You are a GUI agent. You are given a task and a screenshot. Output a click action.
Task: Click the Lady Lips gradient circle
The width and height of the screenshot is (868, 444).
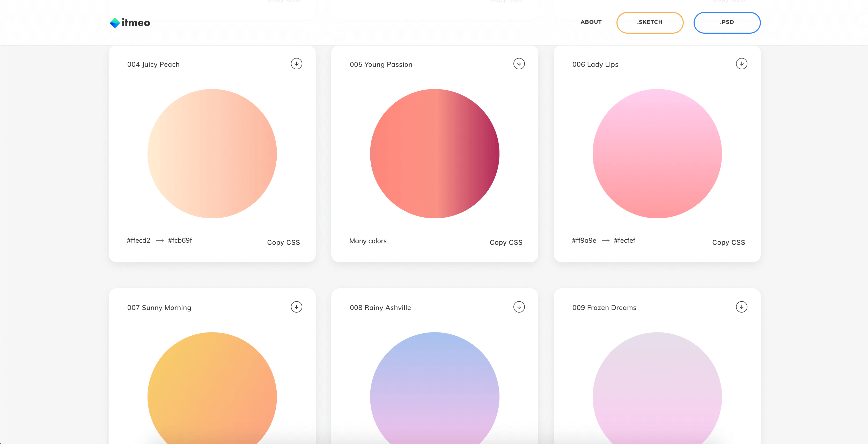(657, 154)
